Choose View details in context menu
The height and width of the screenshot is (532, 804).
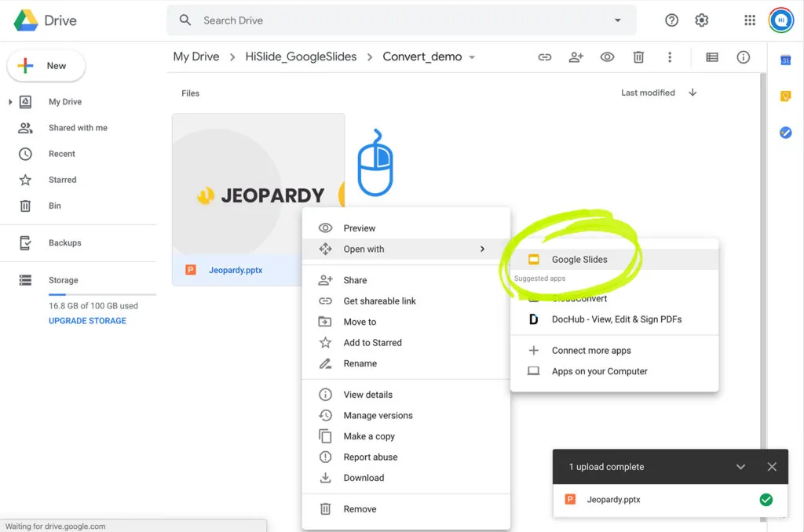click(406, 395)
